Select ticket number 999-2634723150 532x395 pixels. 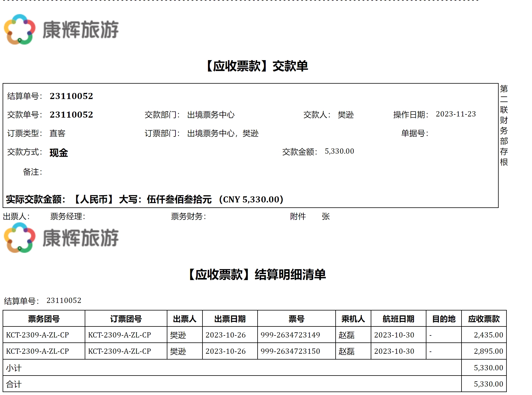pos(290,351)
